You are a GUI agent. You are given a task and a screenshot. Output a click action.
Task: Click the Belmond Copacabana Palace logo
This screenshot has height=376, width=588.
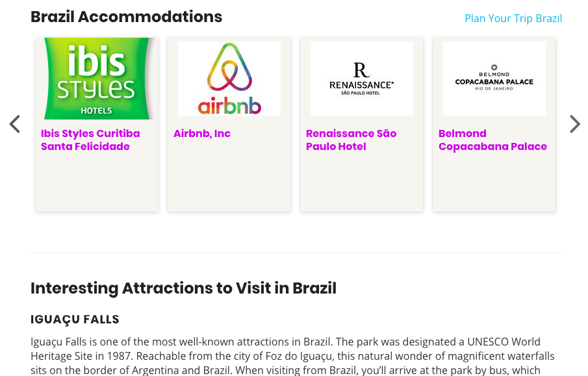coord(494,79)
